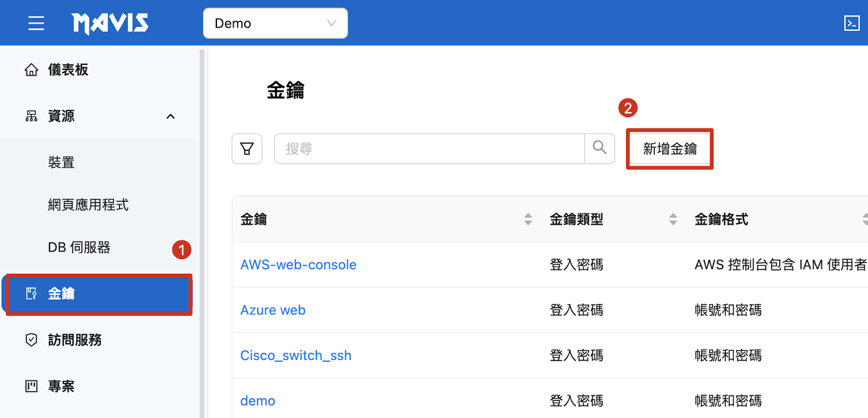Click the access service shield icon
This screenshot has width=868, height=418.
click(31, 340)
